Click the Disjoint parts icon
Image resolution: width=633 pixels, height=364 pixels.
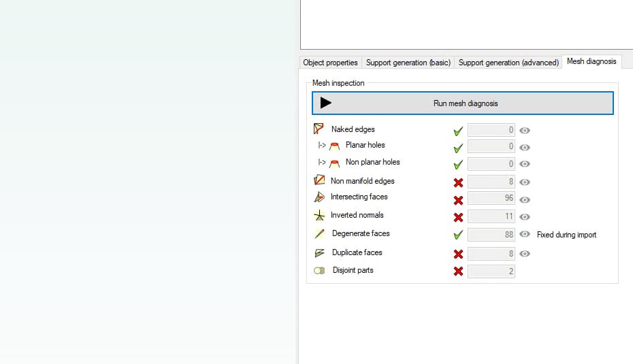tap(319, 270)
